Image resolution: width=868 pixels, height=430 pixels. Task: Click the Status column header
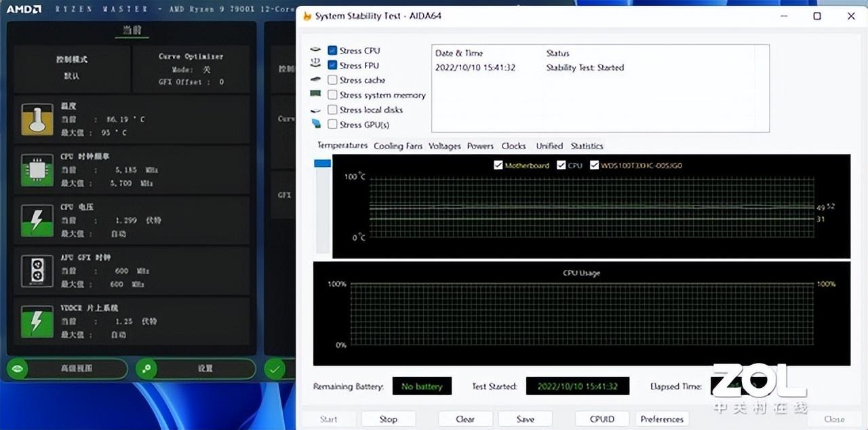coord(558,53)
